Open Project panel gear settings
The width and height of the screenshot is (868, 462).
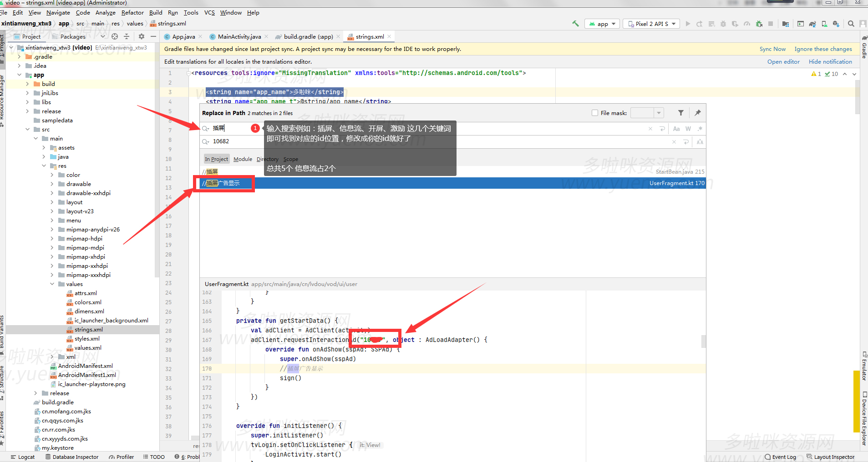click(x=142, y=36)
